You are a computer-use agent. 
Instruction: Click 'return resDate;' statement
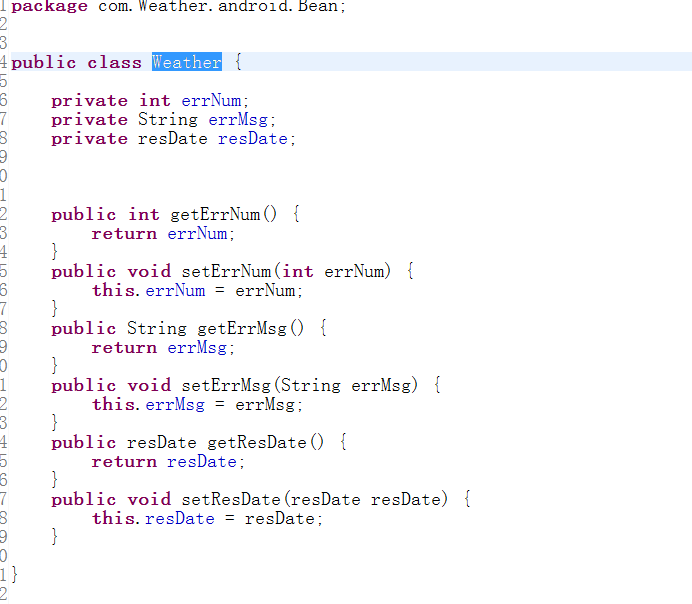pyautogui.click(x=168, y=461)
